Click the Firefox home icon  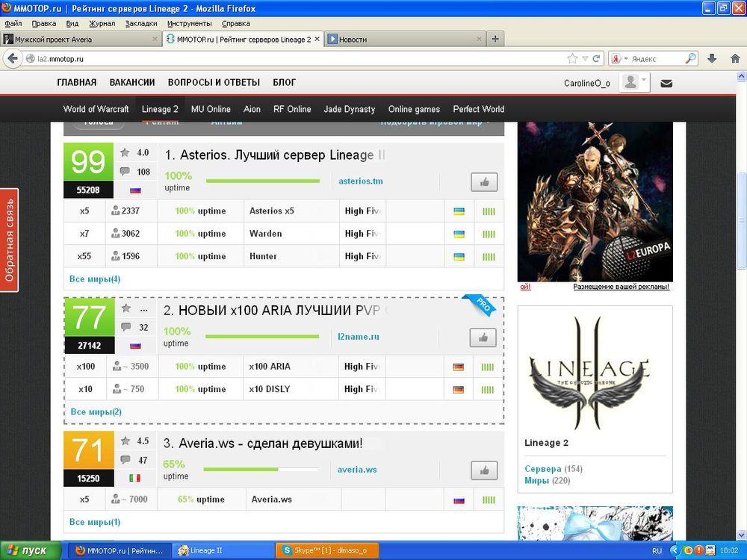(733, 58)
